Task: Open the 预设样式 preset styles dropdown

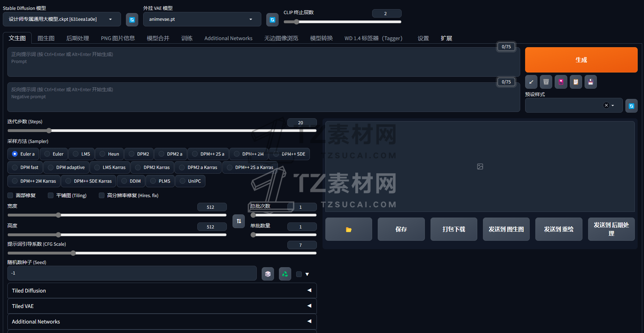Action: point(574,105)
